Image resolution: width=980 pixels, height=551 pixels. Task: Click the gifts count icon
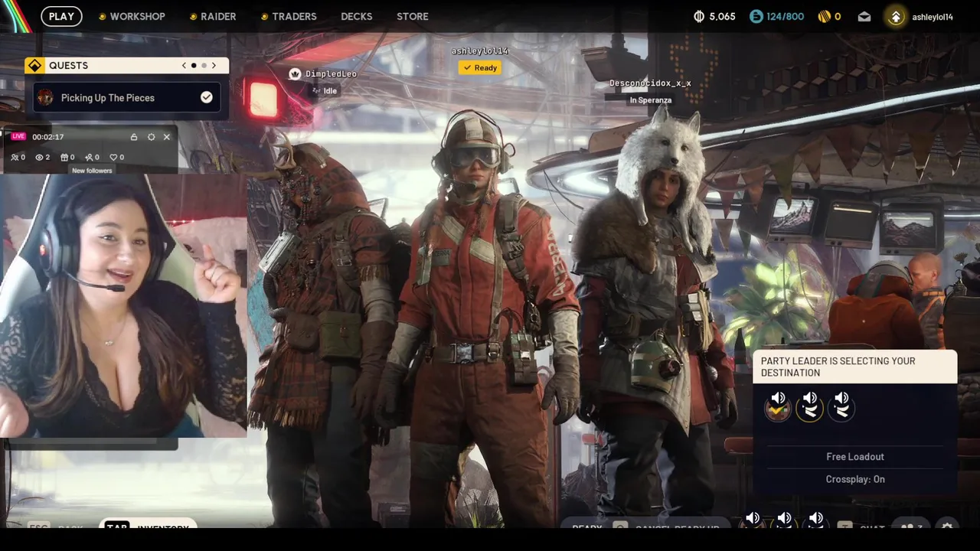click(x=64, y=157)
